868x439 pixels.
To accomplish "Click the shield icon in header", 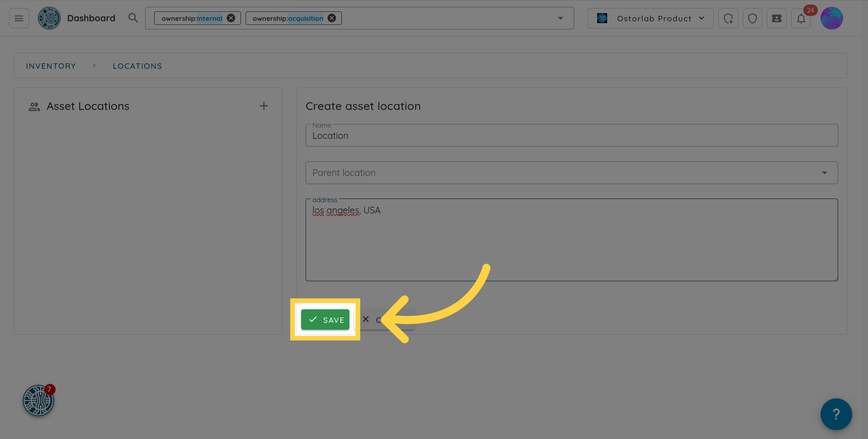I will click(752, 19).
